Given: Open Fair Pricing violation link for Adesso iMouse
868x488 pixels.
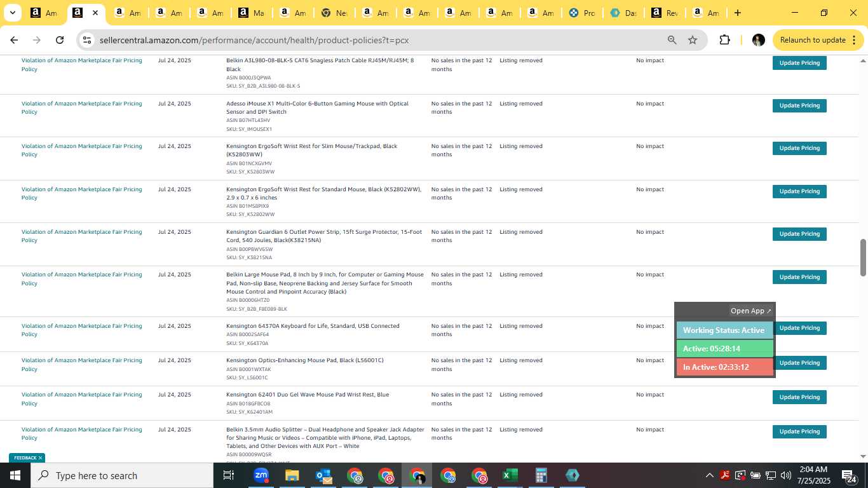Looking at the screenshot, I should point(82,107).
